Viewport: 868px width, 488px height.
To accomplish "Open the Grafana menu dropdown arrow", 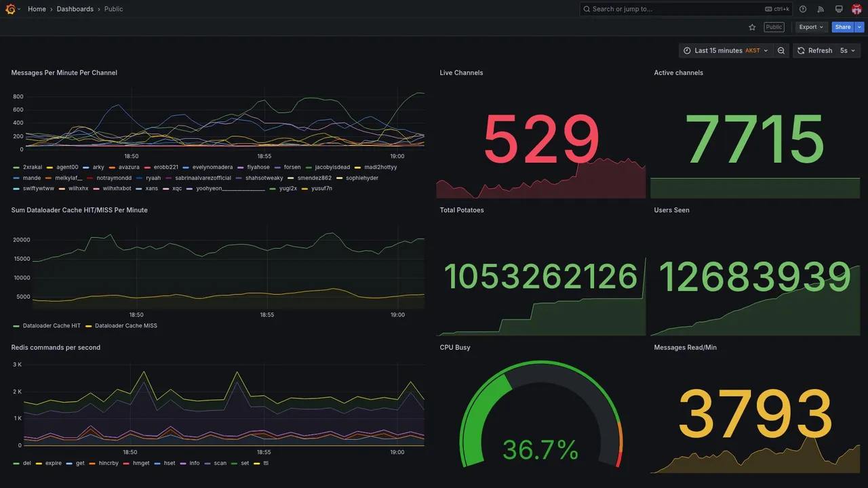I will [19, 9].
